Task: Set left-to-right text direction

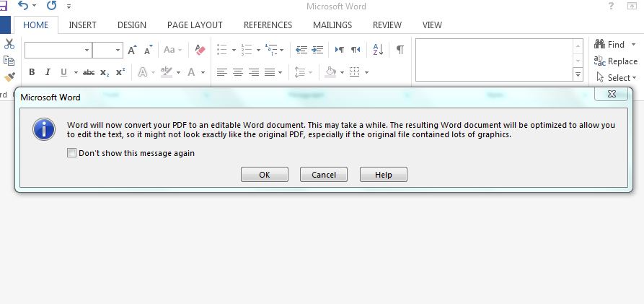Action: point(340,50)
